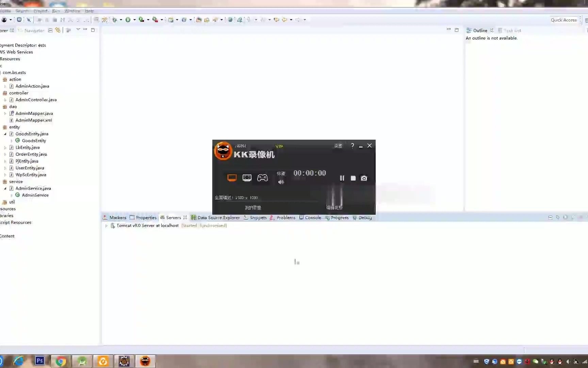This screenshot has height=368, width=588.
Task: Open Project Explorer View Menu triangle
Action: (78, 30)
